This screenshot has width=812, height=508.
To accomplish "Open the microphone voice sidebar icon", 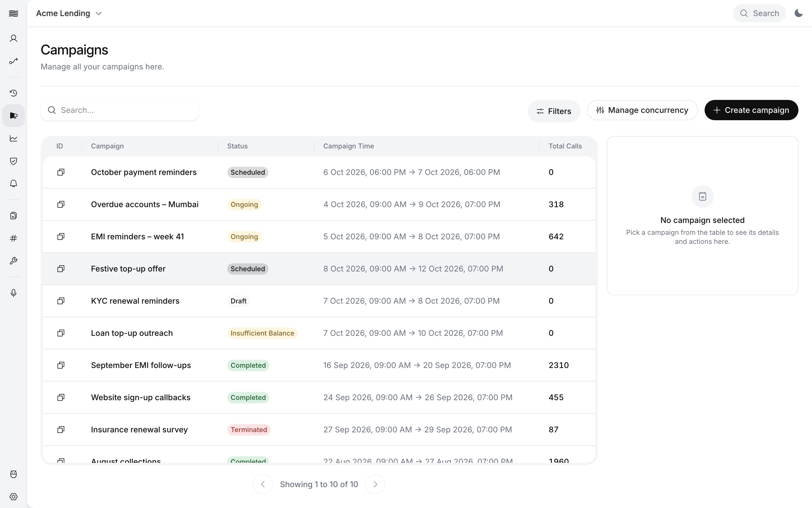I will [x=14, y=293].
